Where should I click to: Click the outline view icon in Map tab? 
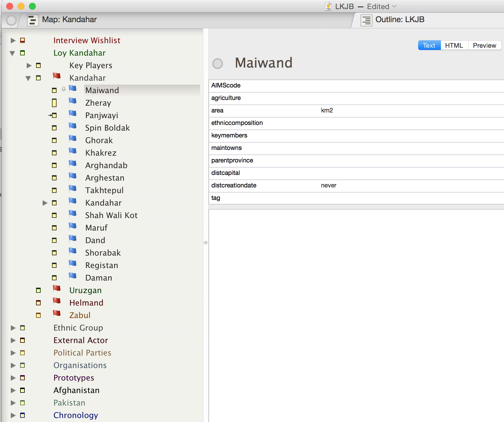click(x=33, y=20)
